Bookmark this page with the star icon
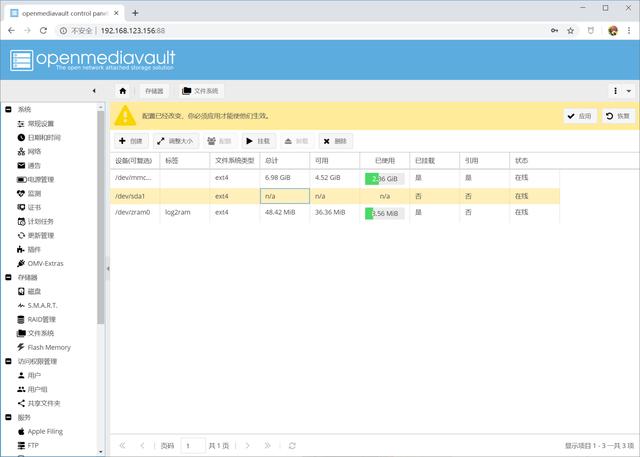Viewport: 640px width, 457px height. tap(571, 31)
